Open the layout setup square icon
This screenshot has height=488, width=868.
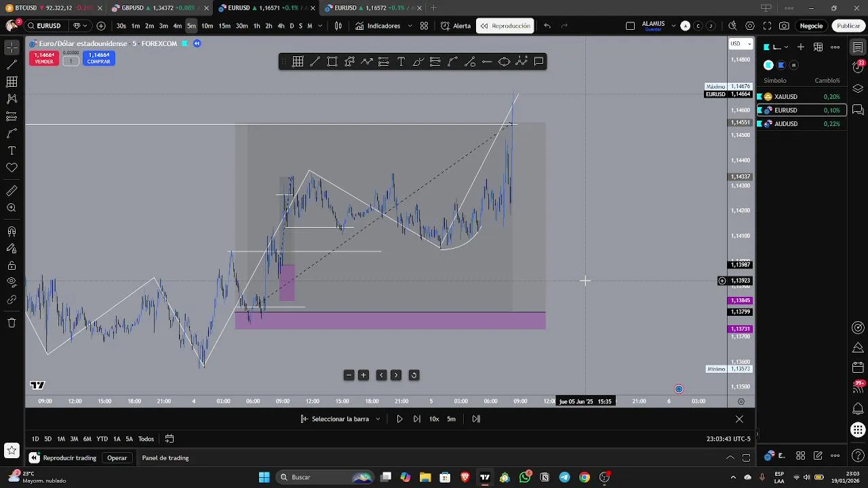(x=630, y=26)
